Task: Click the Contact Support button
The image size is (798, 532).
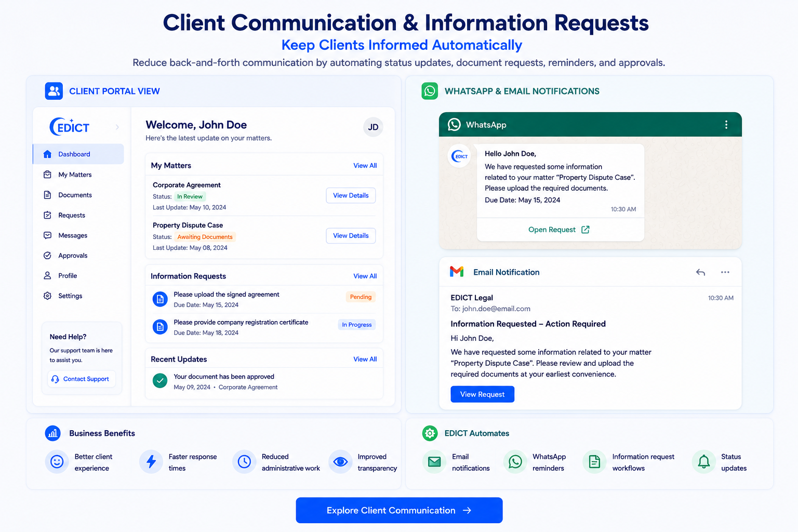Action: pyautogui.click(x=81, y=379)
